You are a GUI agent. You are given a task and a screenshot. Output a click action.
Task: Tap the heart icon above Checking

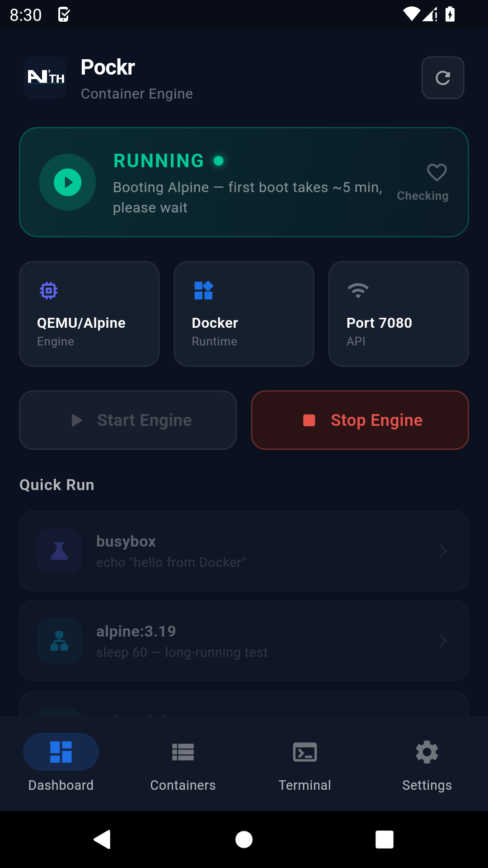click(436, 173)
